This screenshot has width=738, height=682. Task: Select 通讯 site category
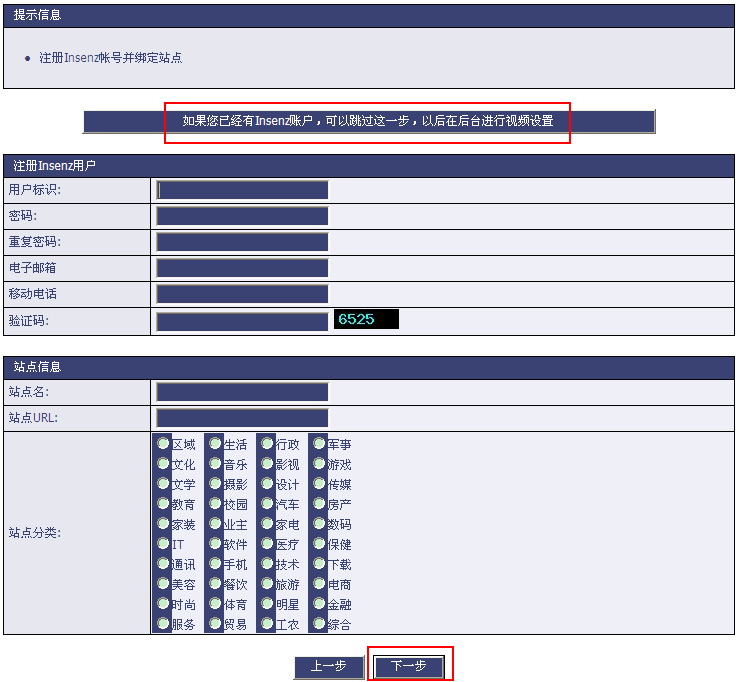click(x=163, y=563)
